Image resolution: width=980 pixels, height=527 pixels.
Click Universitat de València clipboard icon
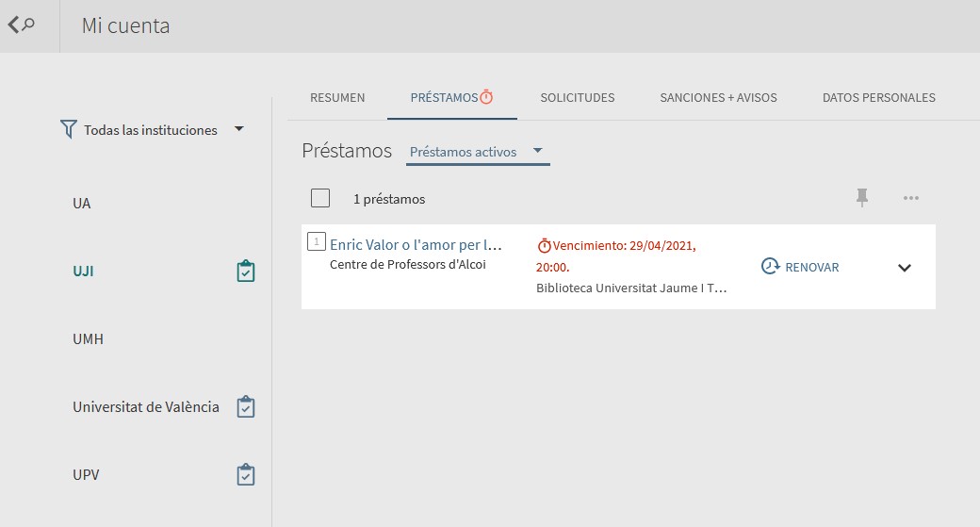246,407
